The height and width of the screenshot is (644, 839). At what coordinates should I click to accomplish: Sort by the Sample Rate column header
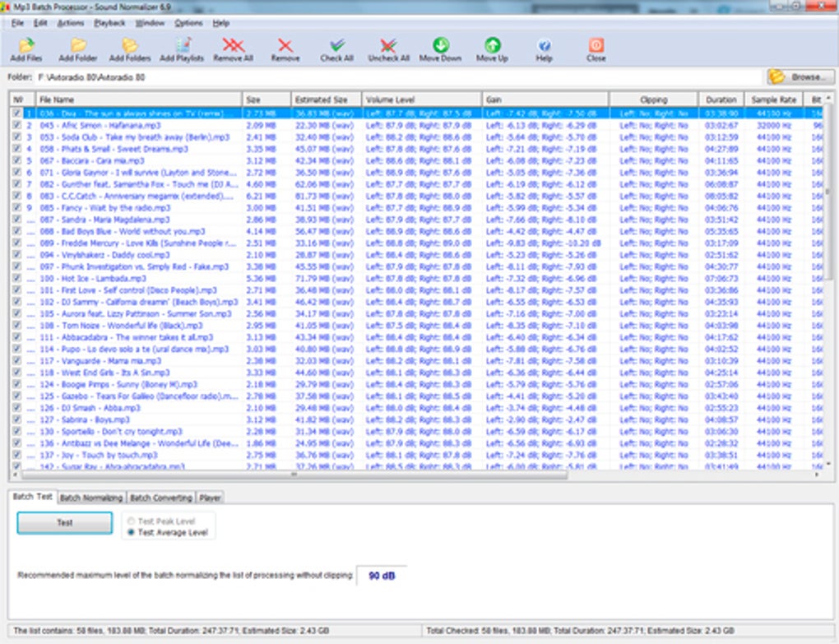pyautogui.click(x=774, y=100)
